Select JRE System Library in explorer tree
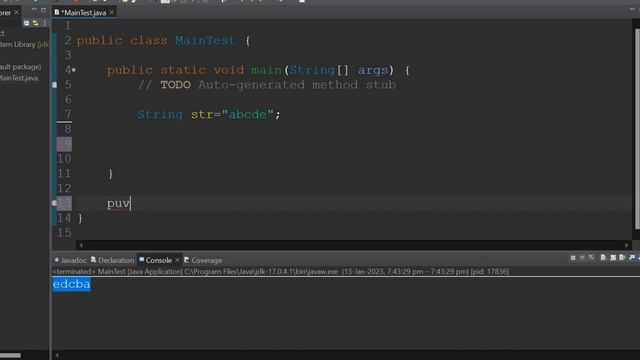 [24, 44]
